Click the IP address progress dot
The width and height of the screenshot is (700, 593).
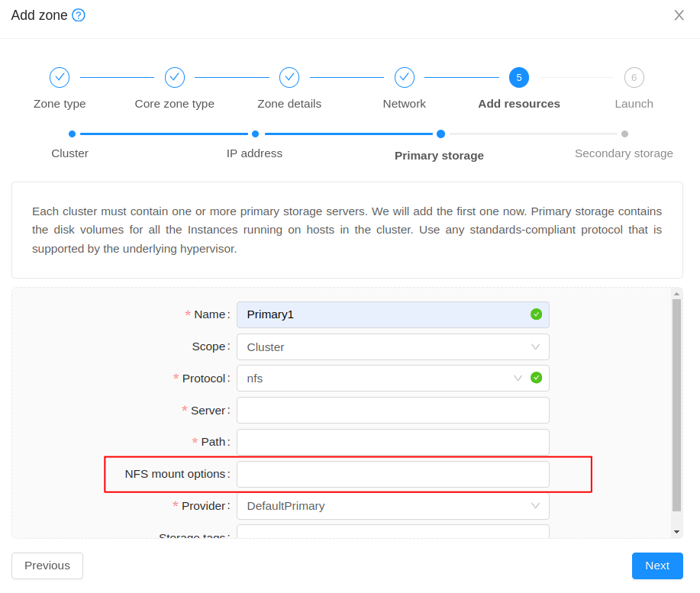(255, 134)
